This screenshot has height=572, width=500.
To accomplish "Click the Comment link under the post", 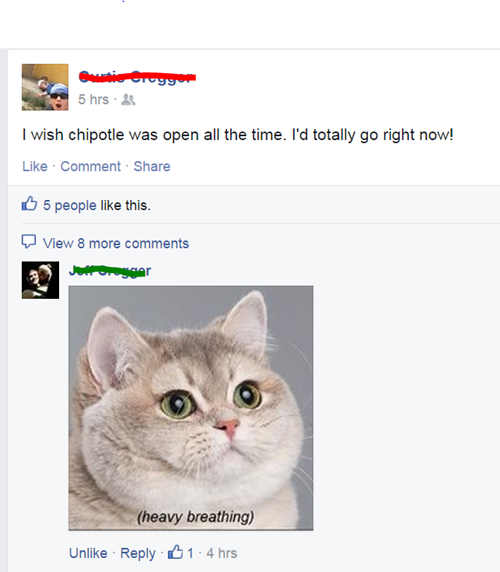I will coord(90,166).
